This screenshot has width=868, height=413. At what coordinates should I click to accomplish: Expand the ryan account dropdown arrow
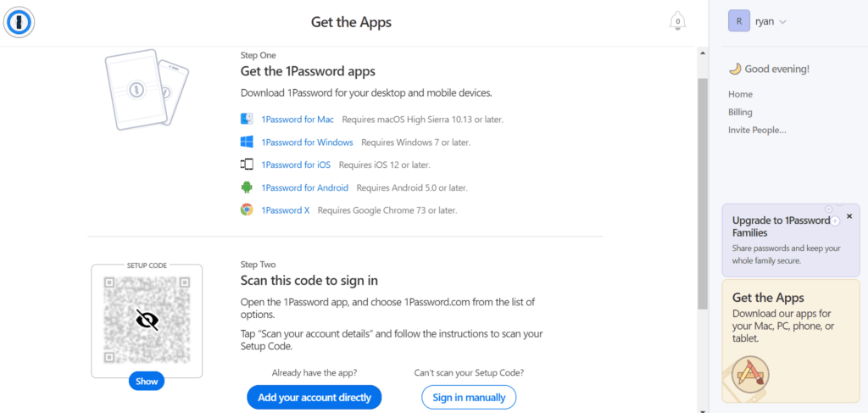point(782,22)
